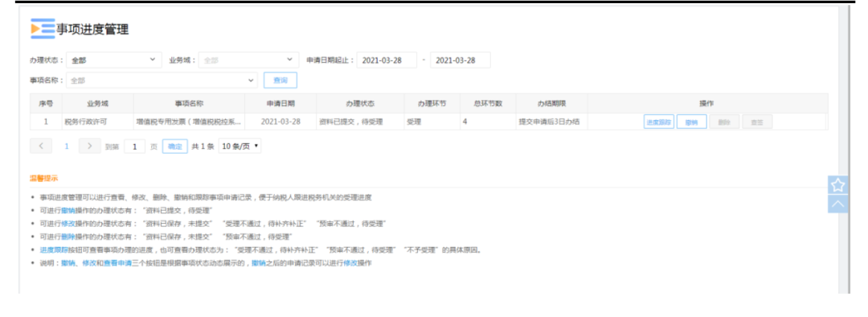This screenshot has width=868, height=317.
Task: Click the last greyed button after 删除
Action: 757,122
